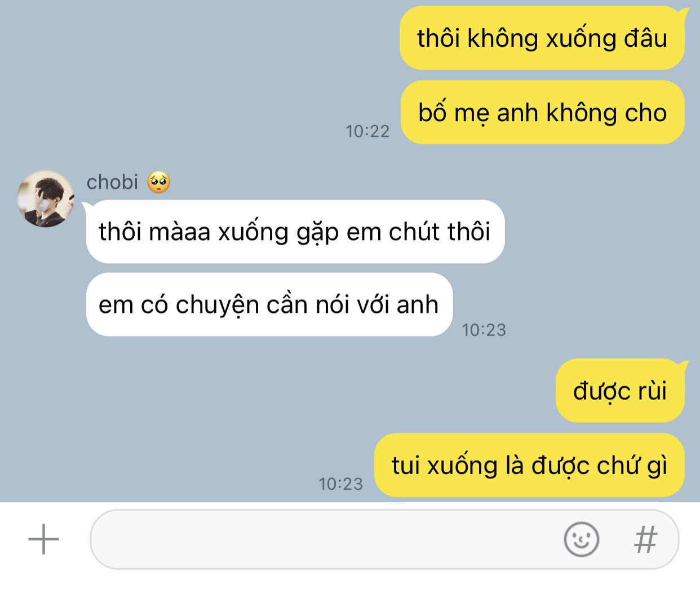The height and width of the screenshot is (589, 700).
Task: Open the emoji sticker picker
Action: tap(581, 539)
